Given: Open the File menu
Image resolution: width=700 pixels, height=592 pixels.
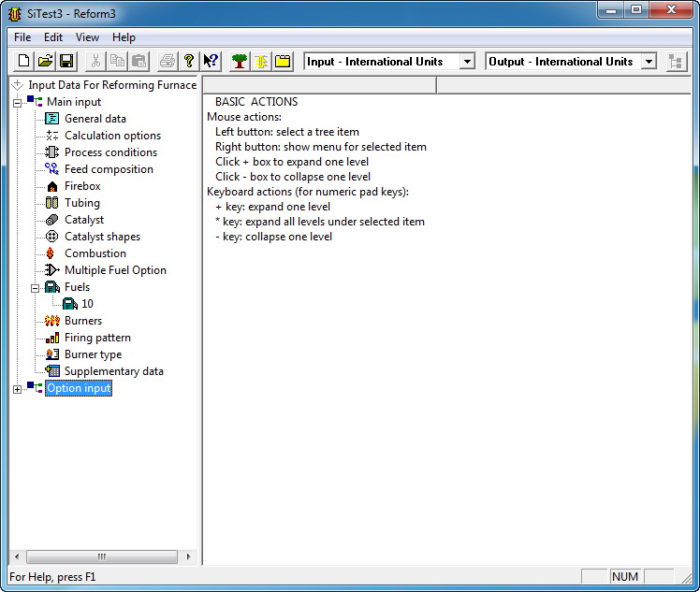Looking at the screenshot, I should [x=22, y=37].
